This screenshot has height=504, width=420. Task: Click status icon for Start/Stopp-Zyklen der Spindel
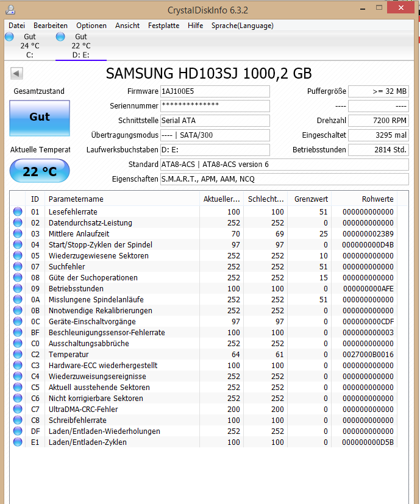tap(18, 244)
